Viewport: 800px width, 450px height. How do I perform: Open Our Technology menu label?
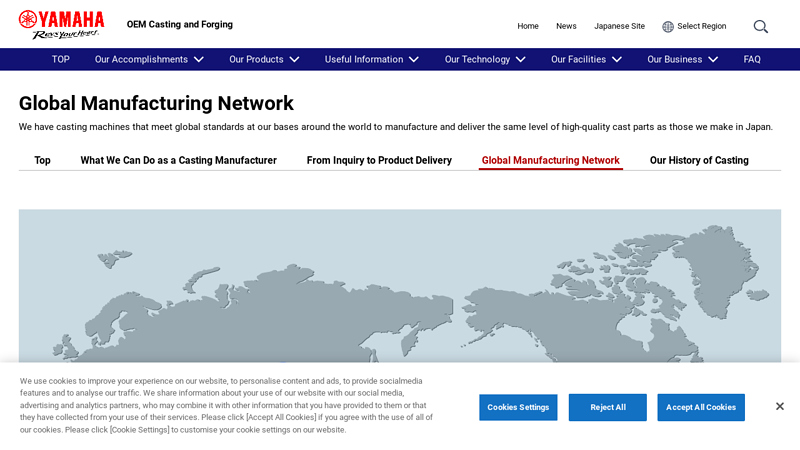[477, 60]
